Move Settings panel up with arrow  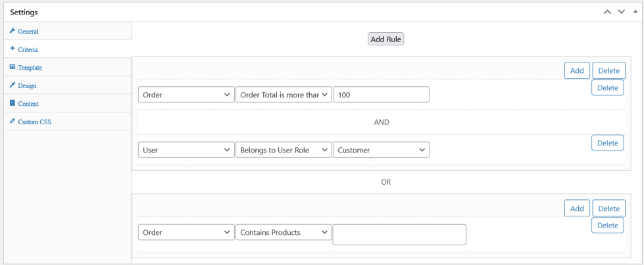pos(607,12)
